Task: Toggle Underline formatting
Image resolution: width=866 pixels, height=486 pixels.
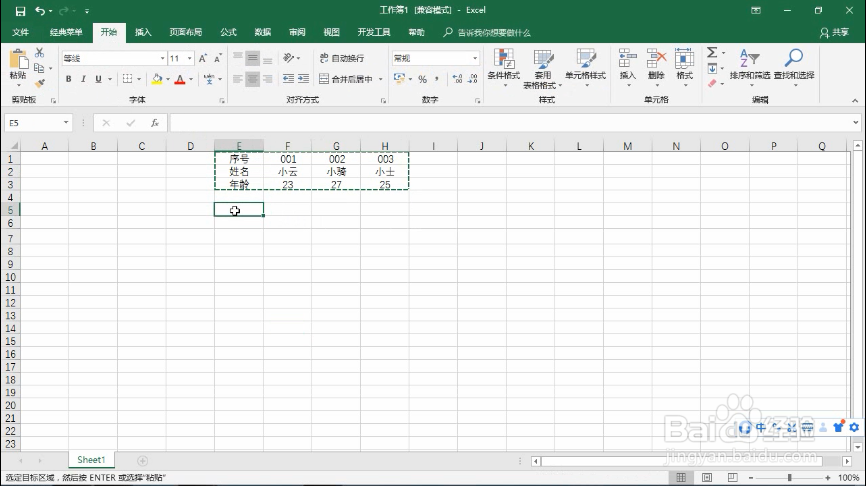Action: (98, 79)
